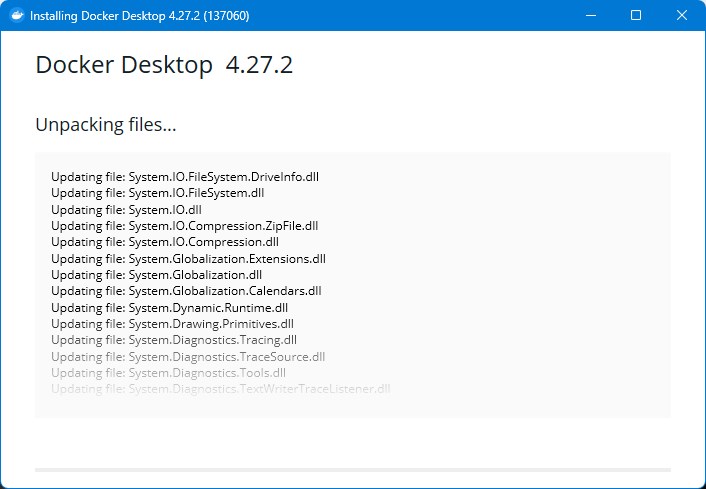Click the System.Drawing.Primitives.dll entry
Screen dimensions: 706x489
click(172, 324)
